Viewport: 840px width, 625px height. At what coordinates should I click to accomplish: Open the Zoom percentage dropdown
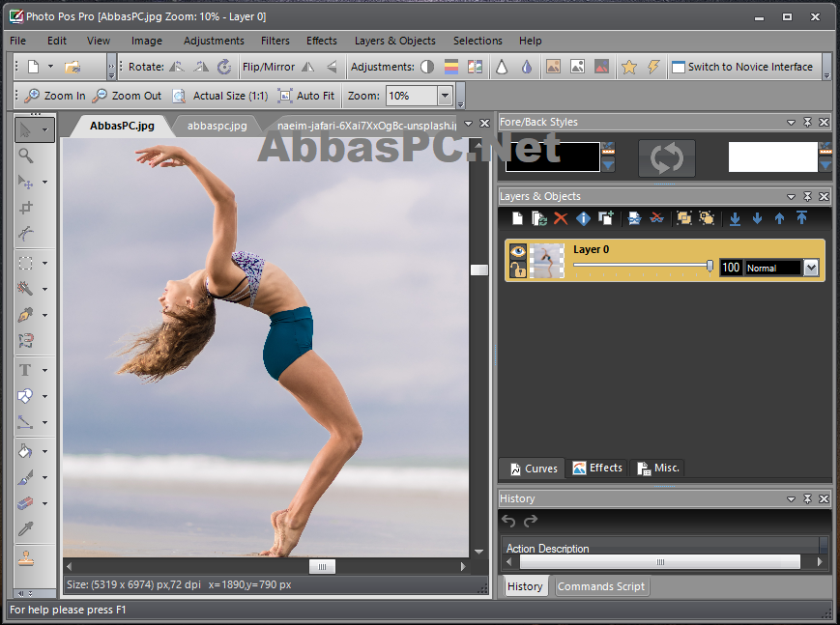445,96
